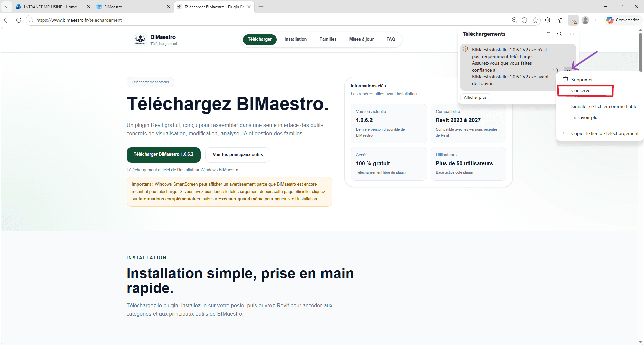This screenshot has width=644, height=345.
Task: Click the site info lock icon
Action: click(31, 20)
